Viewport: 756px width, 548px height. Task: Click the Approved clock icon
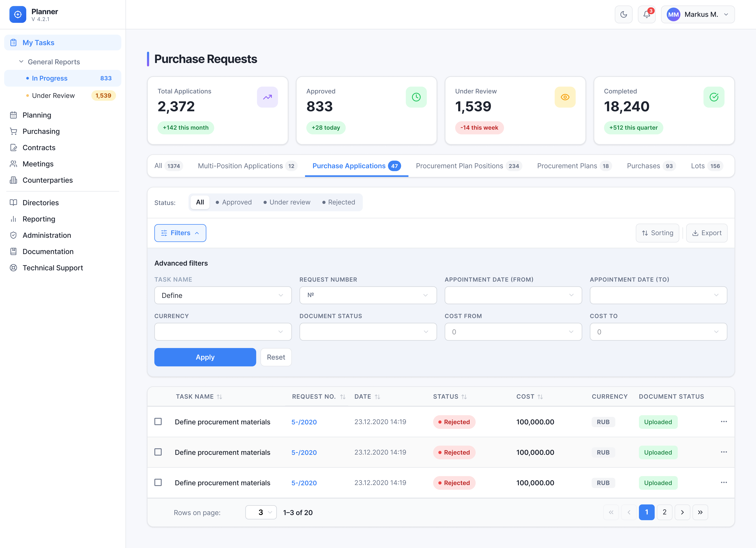pyautogui.click(x=416, y=97)
